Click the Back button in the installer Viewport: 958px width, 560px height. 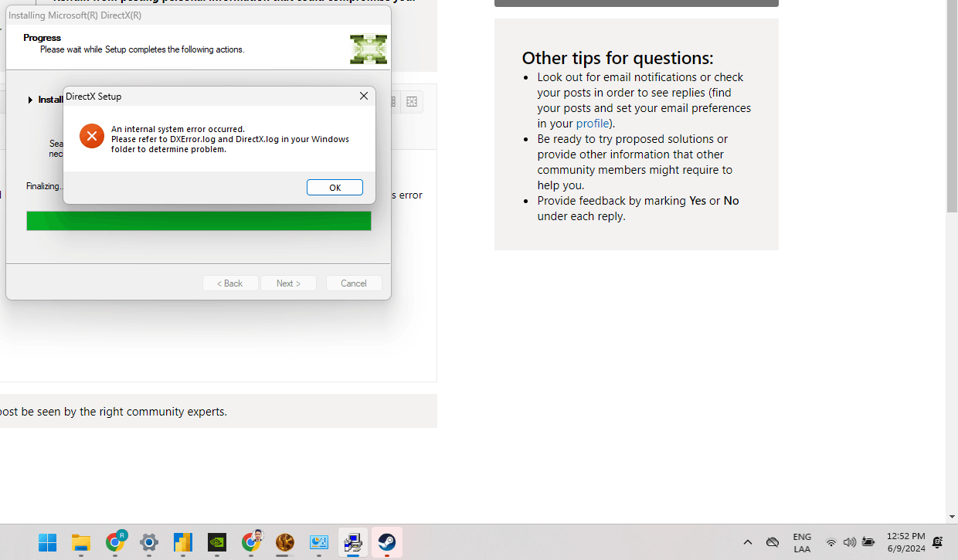point(230,283)
